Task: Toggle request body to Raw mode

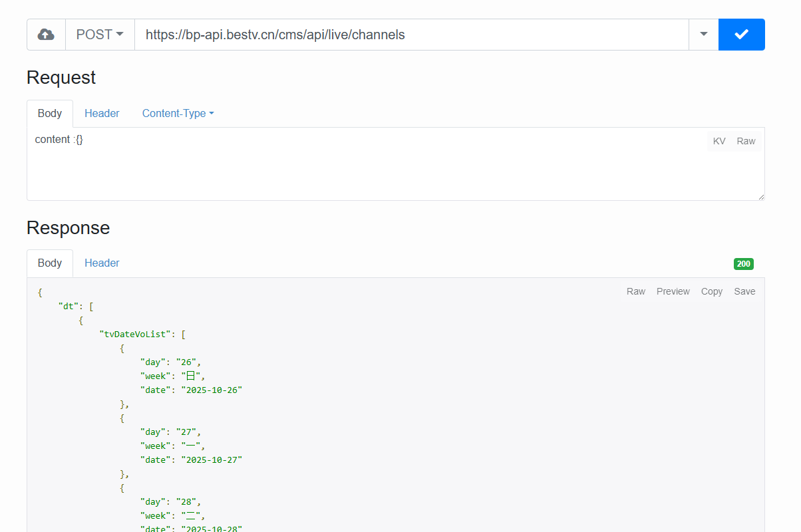Action: (x=746, y=141)
